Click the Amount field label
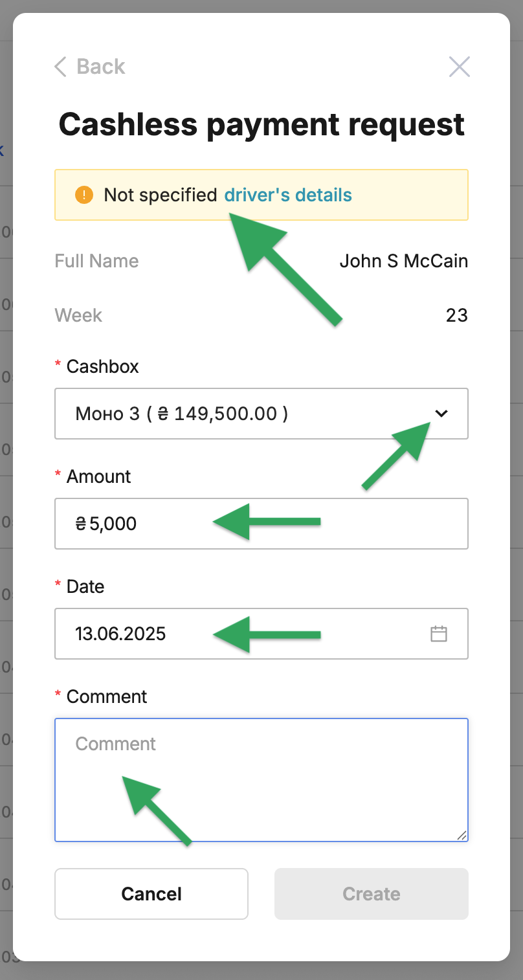 click(98, 476)
